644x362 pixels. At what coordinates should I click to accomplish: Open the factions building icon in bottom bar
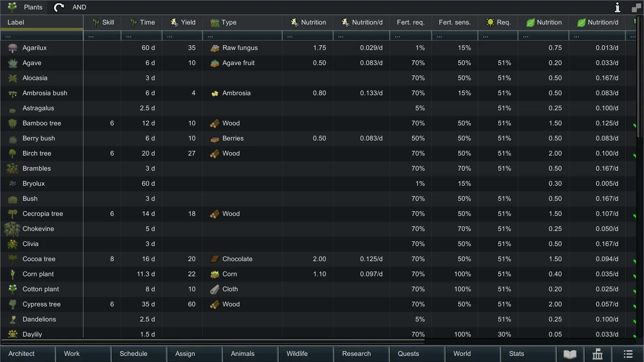[597, 354]
